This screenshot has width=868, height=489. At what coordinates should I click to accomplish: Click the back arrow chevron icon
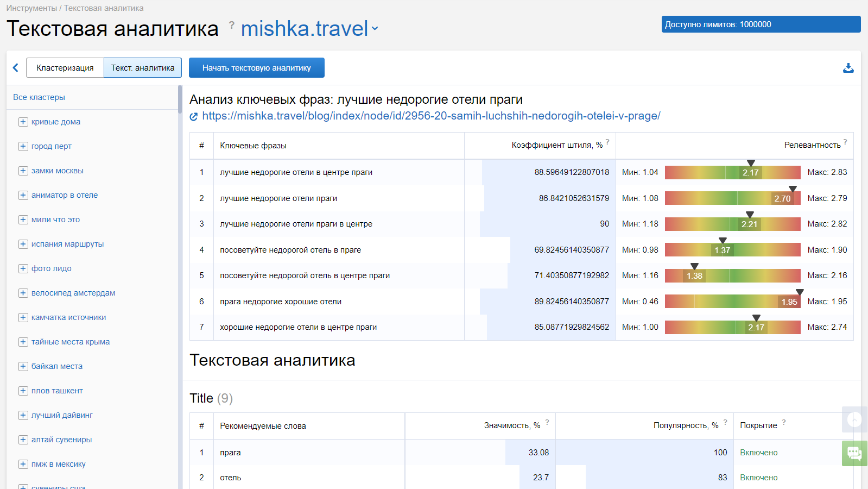click(16, 68)
